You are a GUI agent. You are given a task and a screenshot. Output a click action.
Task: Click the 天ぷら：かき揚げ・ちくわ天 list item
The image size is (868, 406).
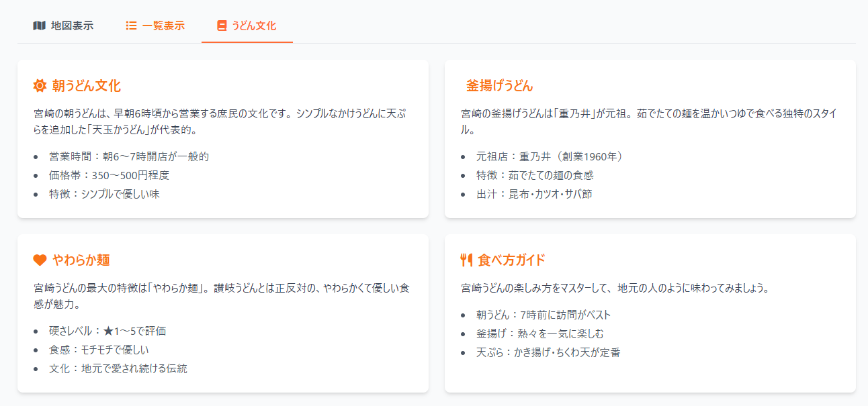point(548,352)
